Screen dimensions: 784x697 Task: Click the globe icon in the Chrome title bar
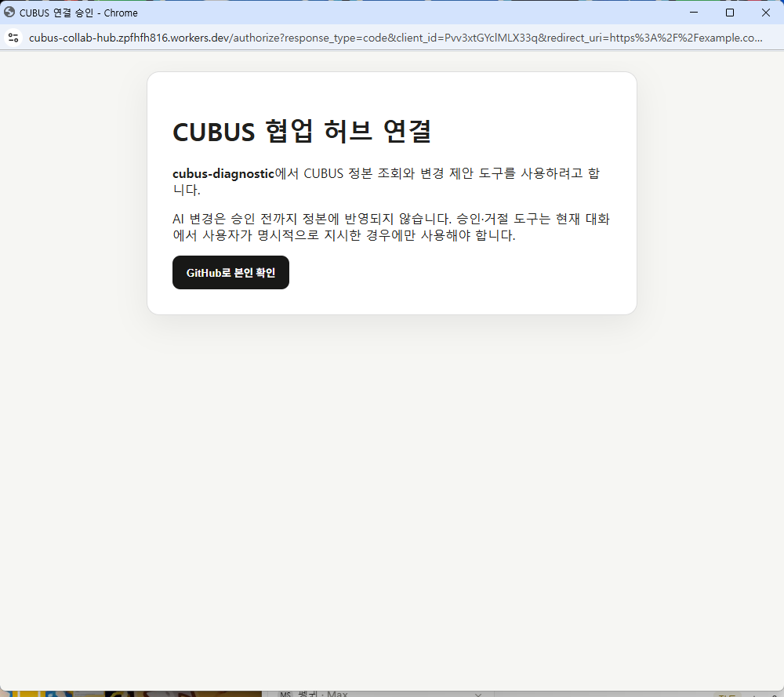tap(9, 12)
